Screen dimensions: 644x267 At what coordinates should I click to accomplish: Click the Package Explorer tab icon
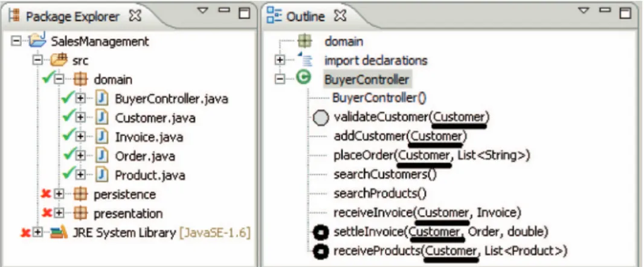(x=14, y=16)
